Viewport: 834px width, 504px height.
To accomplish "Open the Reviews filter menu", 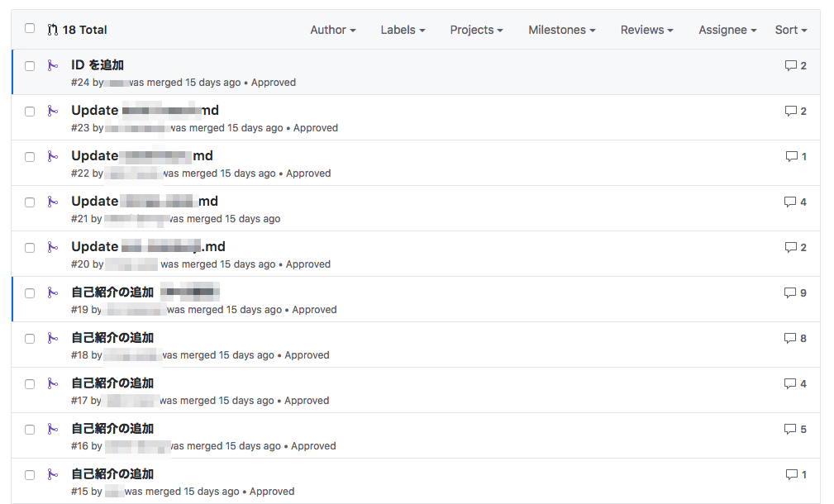I will click(x=646, y=30).
